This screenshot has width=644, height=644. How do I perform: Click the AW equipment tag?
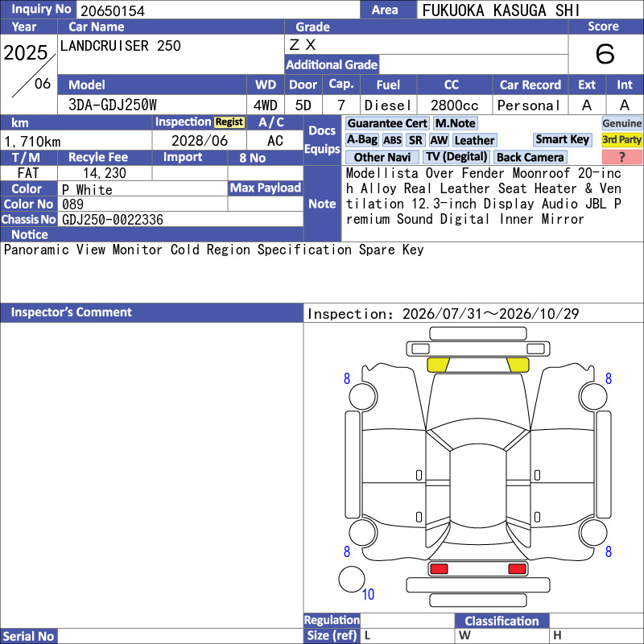(439, 140)
